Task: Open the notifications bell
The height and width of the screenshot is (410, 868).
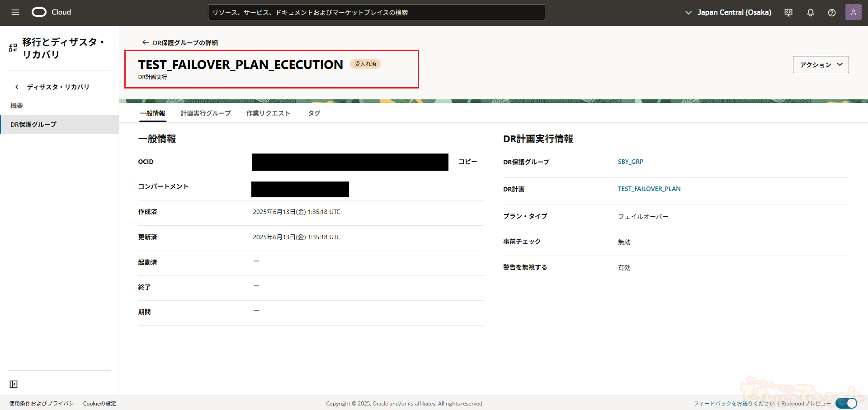Action: [811, 13]
